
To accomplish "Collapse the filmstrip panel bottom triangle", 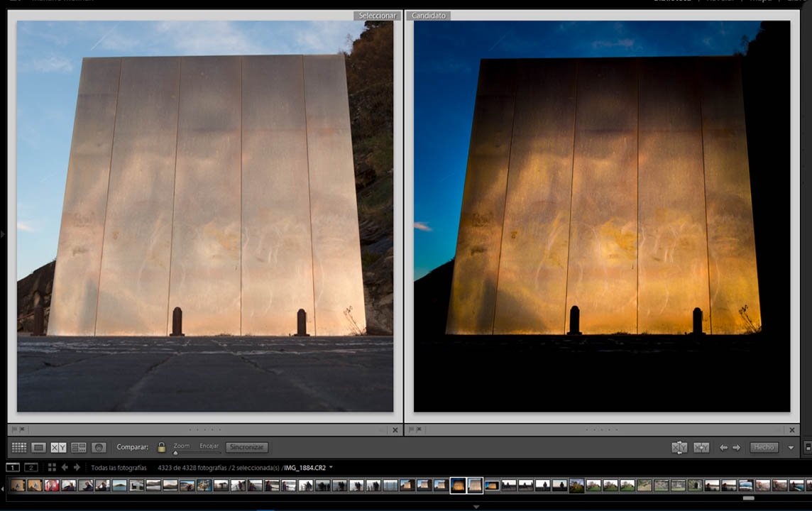I will pyautogui.click(x=476, y=507).
